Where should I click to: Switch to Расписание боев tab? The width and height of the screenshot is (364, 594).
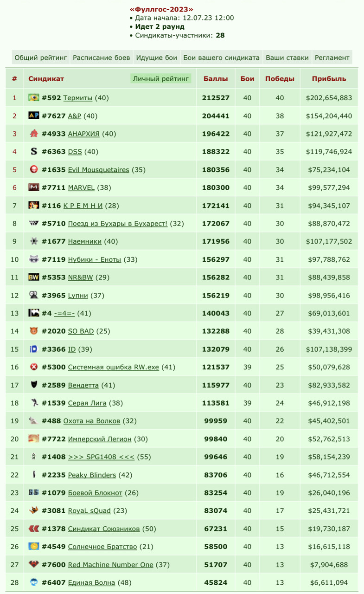(102, 58)
